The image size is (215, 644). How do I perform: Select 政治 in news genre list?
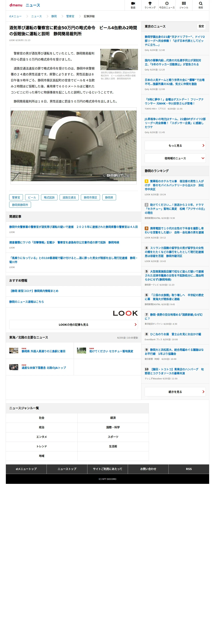pyautogui.click(x=42, y=427)
